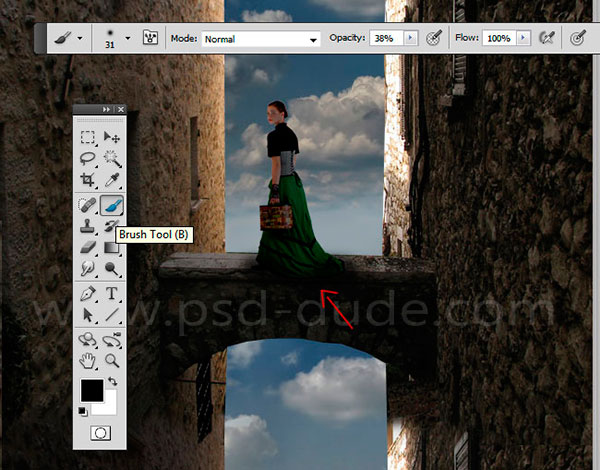600x470 pixels.
Task: Open the tool preset picker dropdown
Action: [80, 38]
